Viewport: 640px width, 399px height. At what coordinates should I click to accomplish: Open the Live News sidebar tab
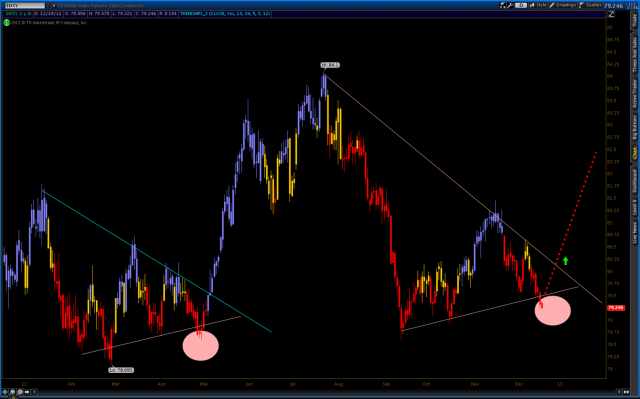(635, 233)
